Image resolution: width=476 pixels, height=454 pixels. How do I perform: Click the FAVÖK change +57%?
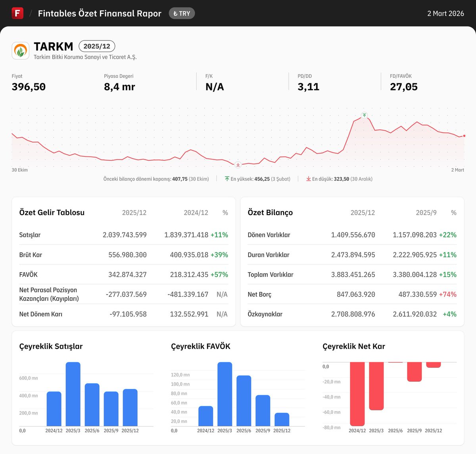point(219,275)
